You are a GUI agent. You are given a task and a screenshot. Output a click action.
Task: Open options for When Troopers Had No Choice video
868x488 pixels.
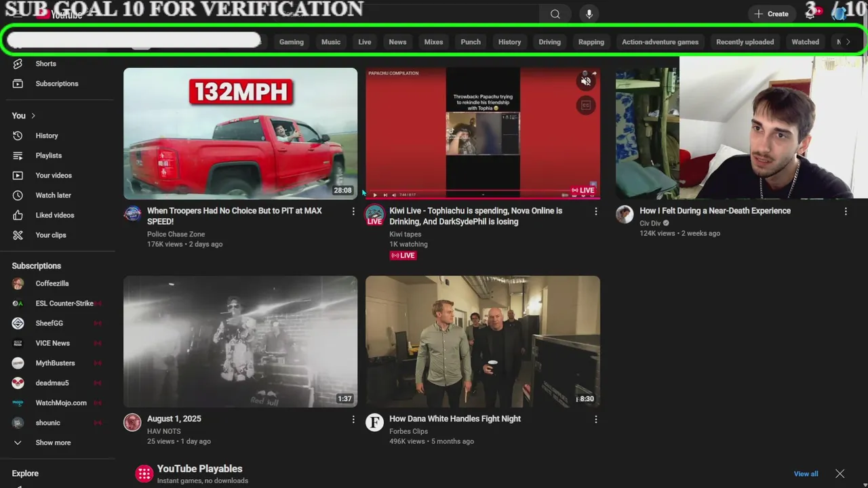click(353, 211)
